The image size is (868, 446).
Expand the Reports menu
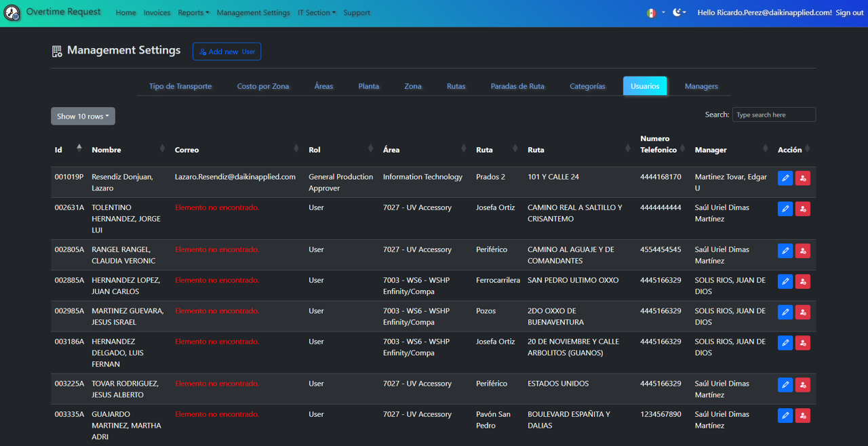click(193, 13)
